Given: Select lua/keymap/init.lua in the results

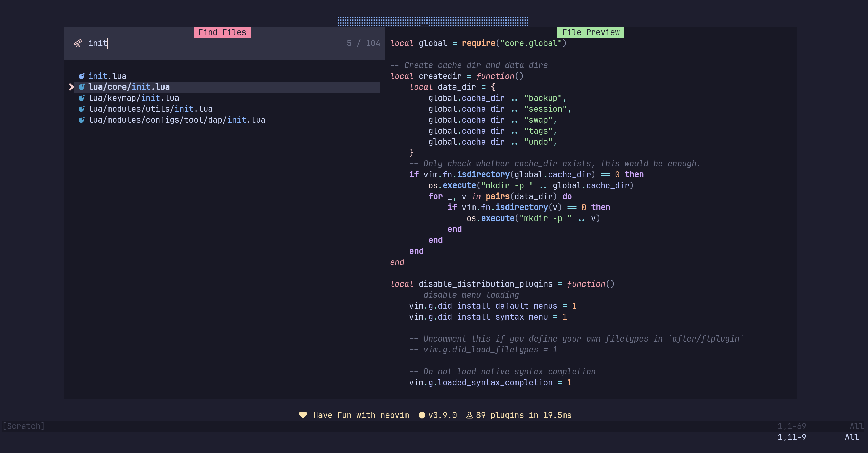Looking at the screenshot, I should pyautogui.click(x=134, y=98).
